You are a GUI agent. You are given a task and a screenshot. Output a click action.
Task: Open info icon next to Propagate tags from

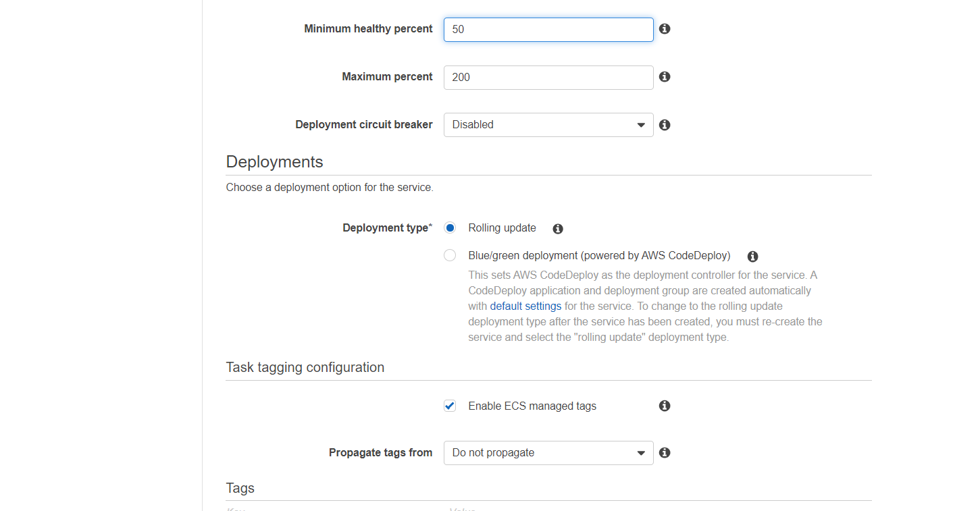[x=665, y=453]
